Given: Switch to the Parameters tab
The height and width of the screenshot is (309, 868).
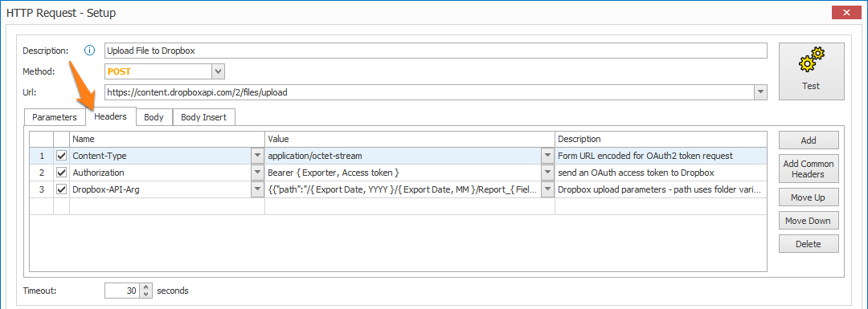Looking at the screenshot, I should 55,117.
